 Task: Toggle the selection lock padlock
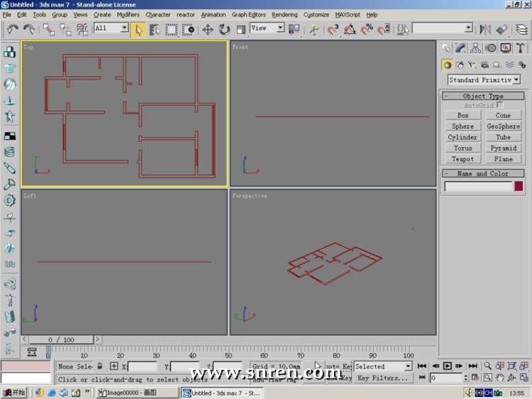[x=99, y=366]
